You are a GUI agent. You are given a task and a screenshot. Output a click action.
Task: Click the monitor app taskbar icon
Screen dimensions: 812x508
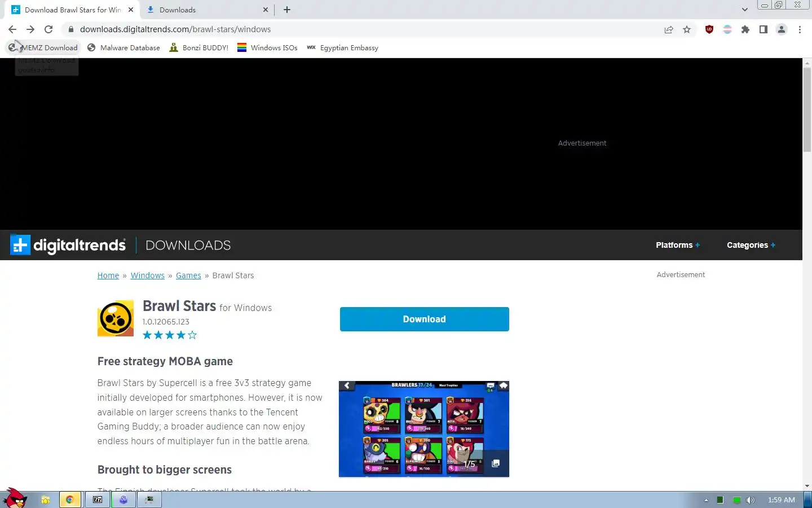tap(149, 500)
